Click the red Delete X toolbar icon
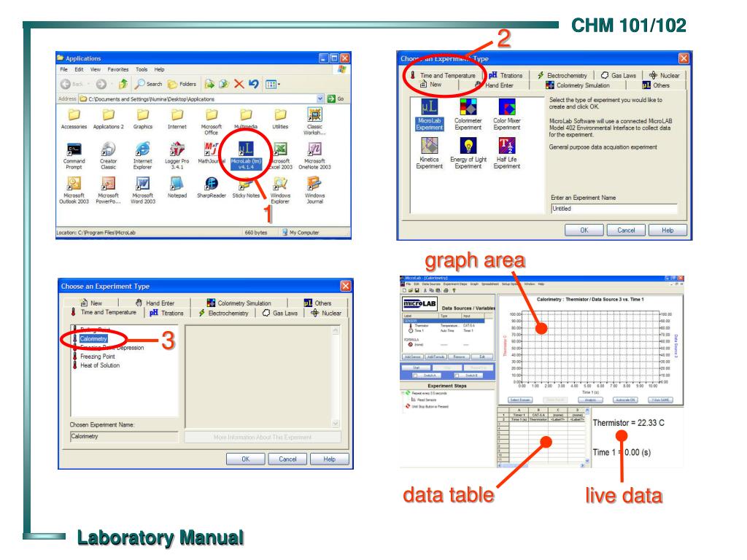 point(239,85)
